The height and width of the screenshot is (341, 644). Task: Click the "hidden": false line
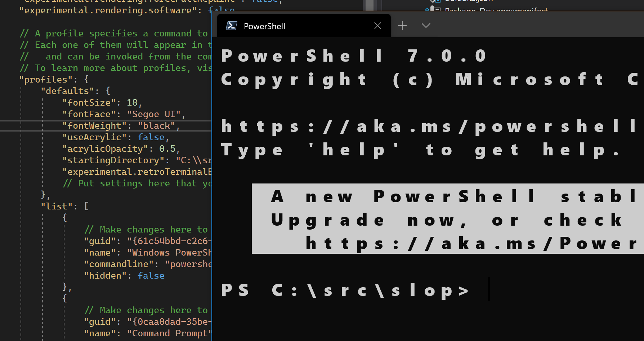(x=124, y=275)
